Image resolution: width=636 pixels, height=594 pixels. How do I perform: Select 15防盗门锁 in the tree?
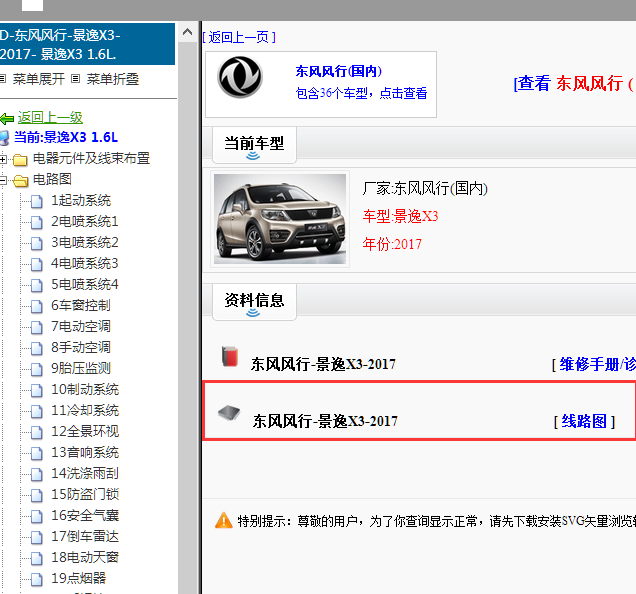pyautogui.click(x=85, y=495)
